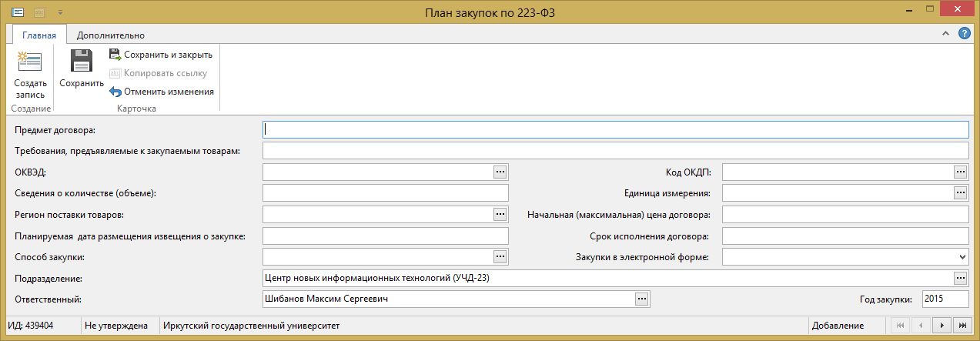Open Подразделение selection ellipsis button
The width and height of the screenshot is (980, 341).
(960, 277)
